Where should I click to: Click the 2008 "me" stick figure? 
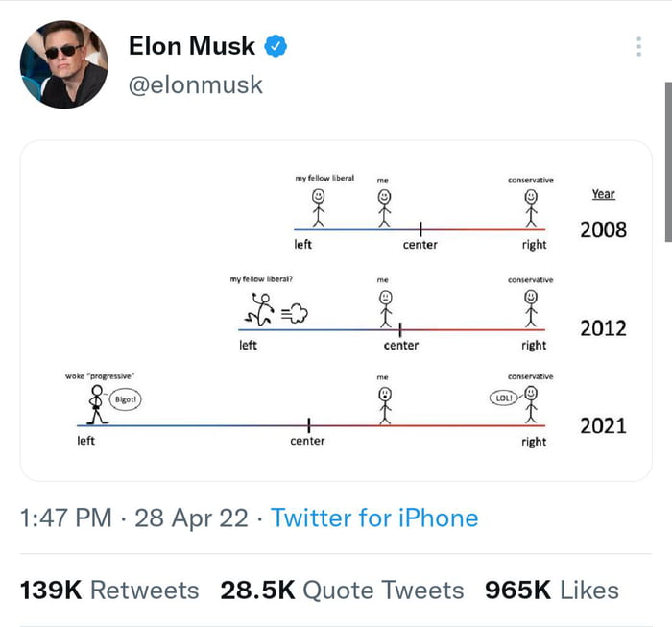point(384,206)
